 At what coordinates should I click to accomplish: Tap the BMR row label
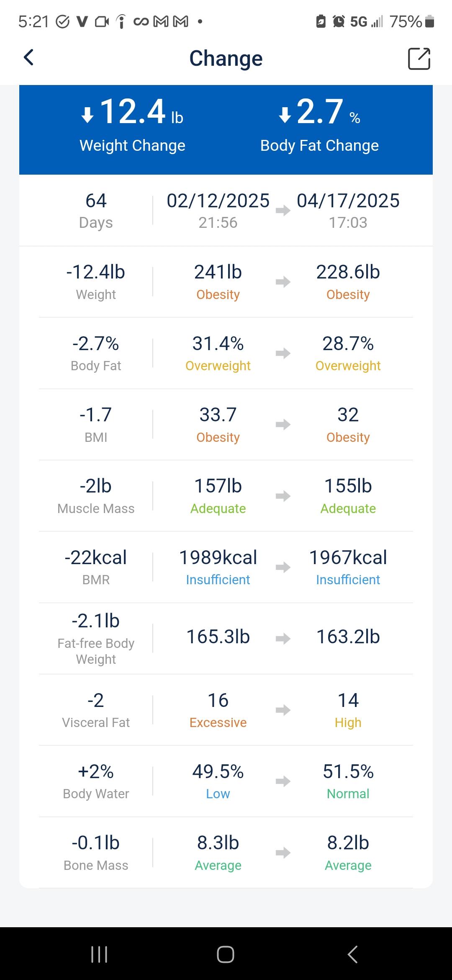[96, 580]
